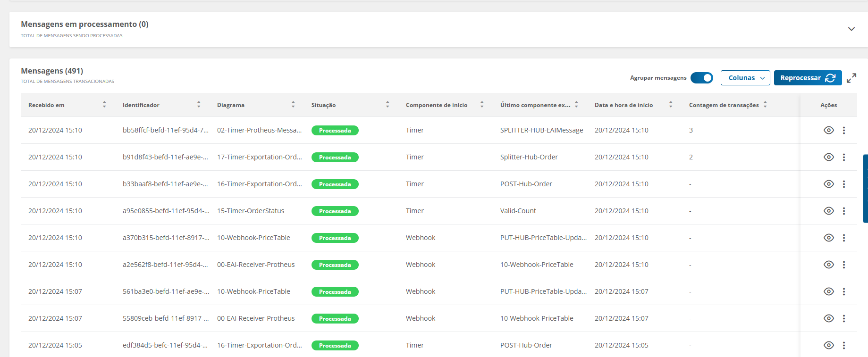Screen dimensions: 868x357
Task: View details of message a95e0855-befd
Action: (x=828, y=211)
